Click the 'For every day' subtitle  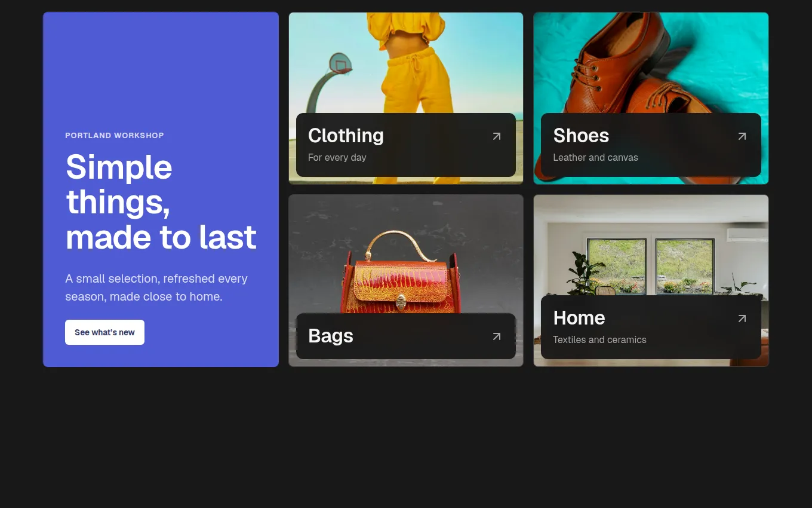337,158
